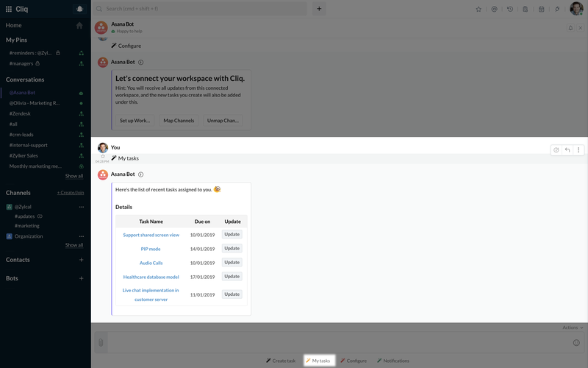Click the My tasks bot command
Viewport: 588px width, 368px height.
tap(319, 361)
